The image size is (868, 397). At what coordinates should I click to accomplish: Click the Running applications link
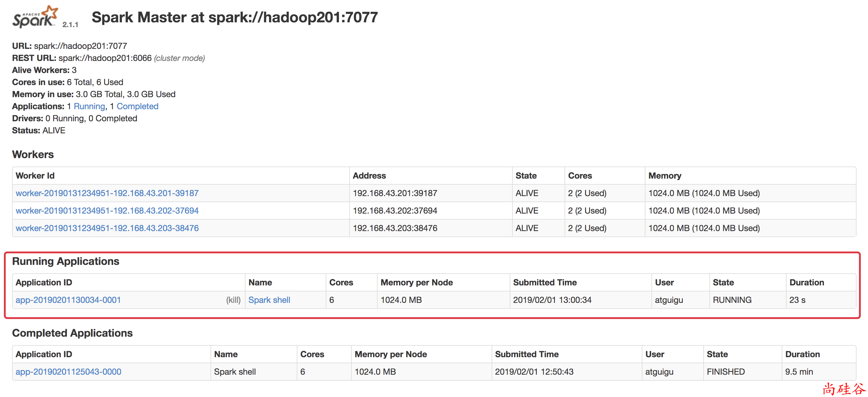[89, 106]
